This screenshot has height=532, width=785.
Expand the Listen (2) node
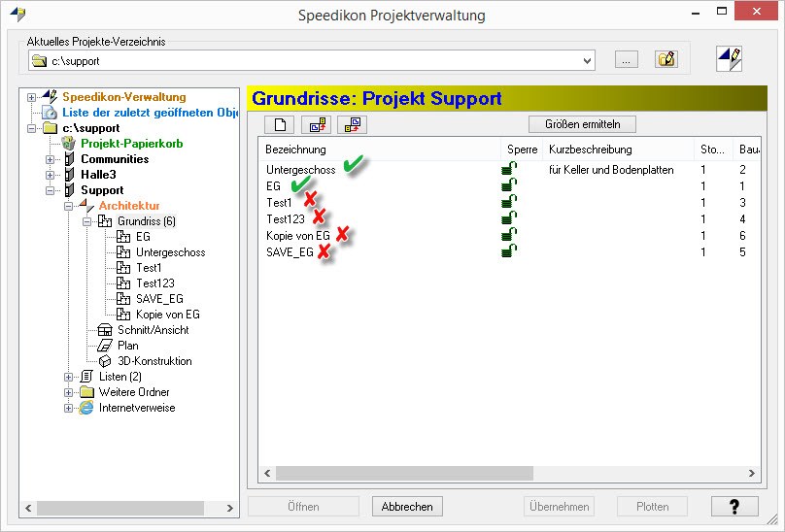coord(69,377)
